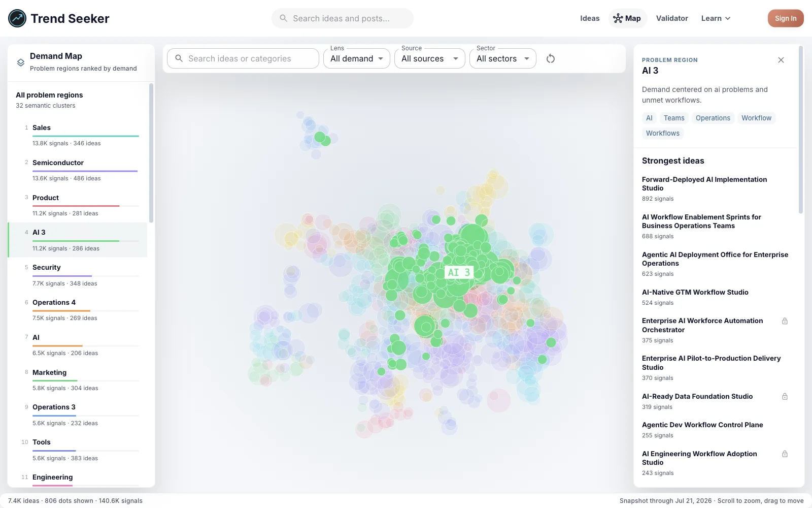812x508 pixels.
Task: Select the Tools problem region
Action: [78, 450]
